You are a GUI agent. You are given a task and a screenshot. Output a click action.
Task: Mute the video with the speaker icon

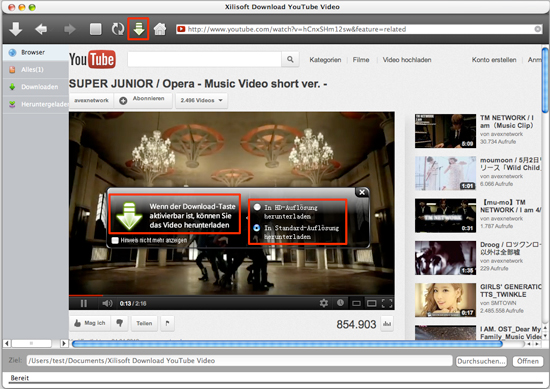pos(107,303)
